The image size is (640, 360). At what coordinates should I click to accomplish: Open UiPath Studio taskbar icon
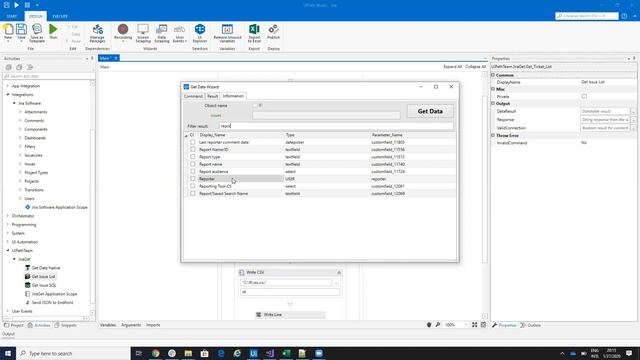coord(253,353)
